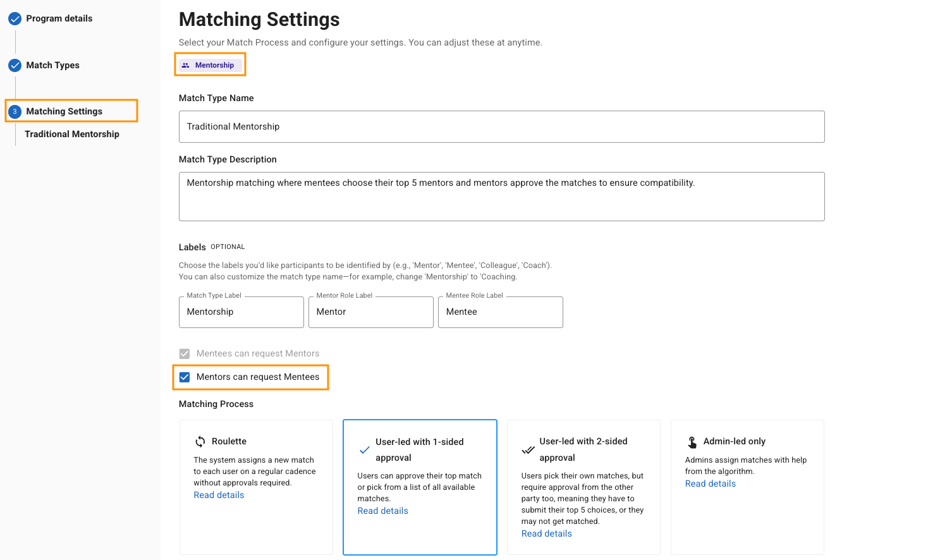Edit the Mentor Role Label field
Image resolution: width=928 pixels, height=560 pixels.
pyautogui.click(x=370, y=312)
